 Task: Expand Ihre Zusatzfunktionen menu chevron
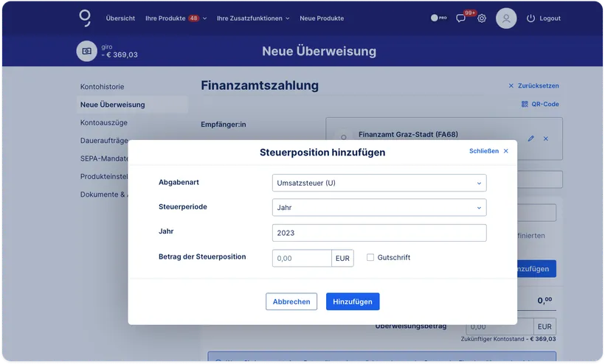pyautogui.click(x=288, y=18)
